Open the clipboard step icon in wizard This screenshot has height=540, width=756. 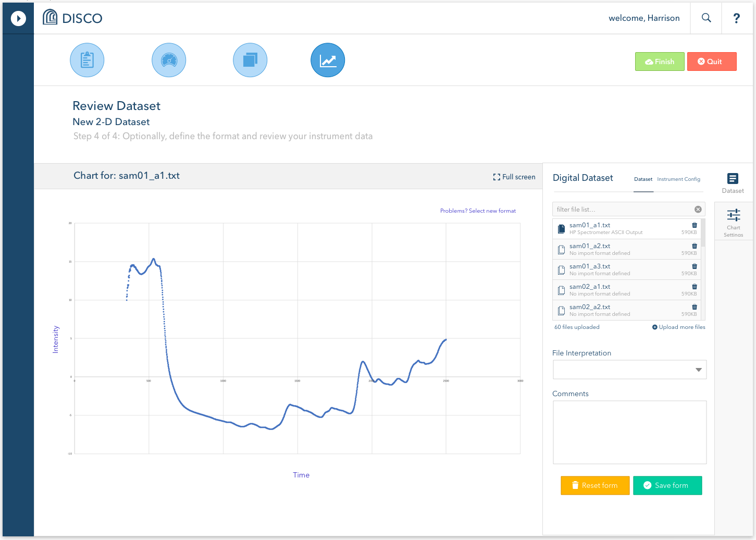pyautogui.click(x=86, y=60)
